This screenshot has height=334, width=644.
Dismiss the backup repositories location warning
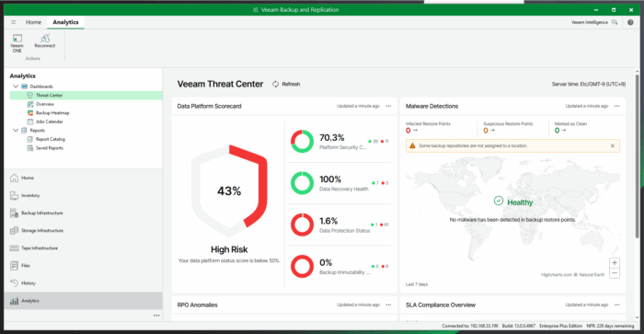(x=613, y=146)
